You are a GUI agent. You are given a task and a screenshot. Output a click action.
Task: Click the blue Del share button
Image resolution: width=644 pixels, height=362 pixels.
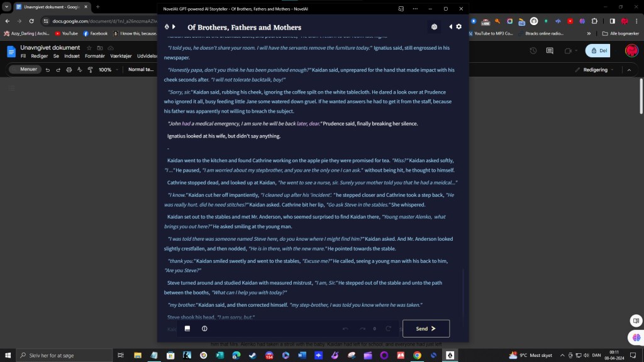tap(599, 51)
